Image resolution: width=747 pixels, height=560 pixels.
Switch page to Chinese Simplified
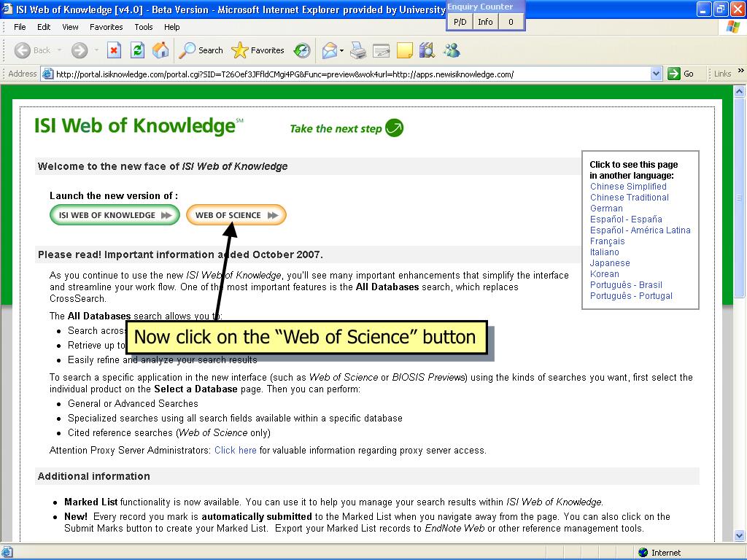[628, 186]
